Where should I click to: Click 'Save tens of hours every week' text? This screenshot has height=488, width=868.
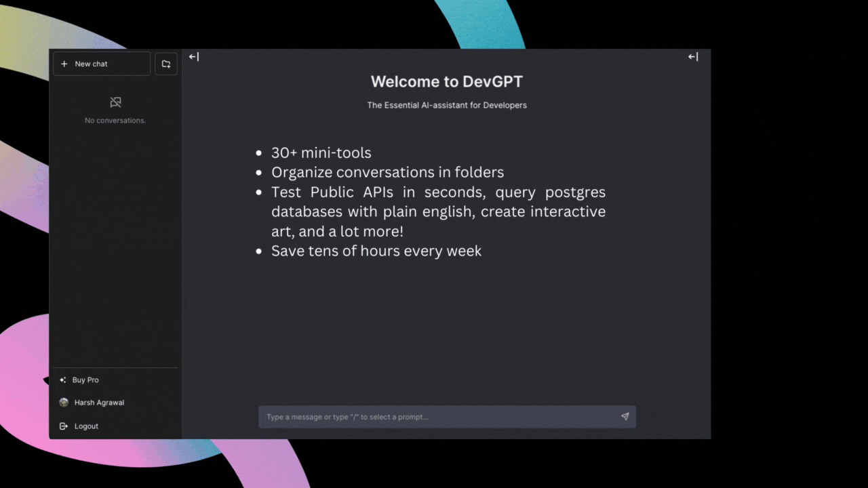(x=376, y=251)
